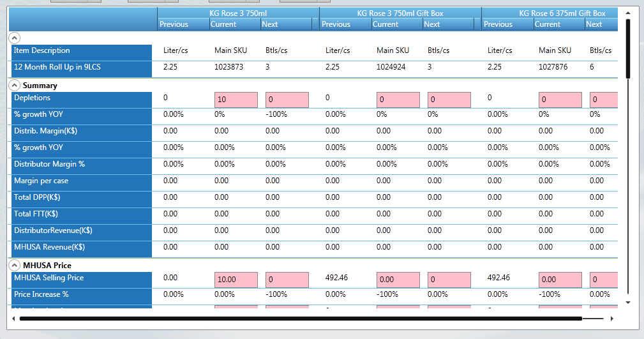Collapse the MHUSA Price section

(15, 265)
